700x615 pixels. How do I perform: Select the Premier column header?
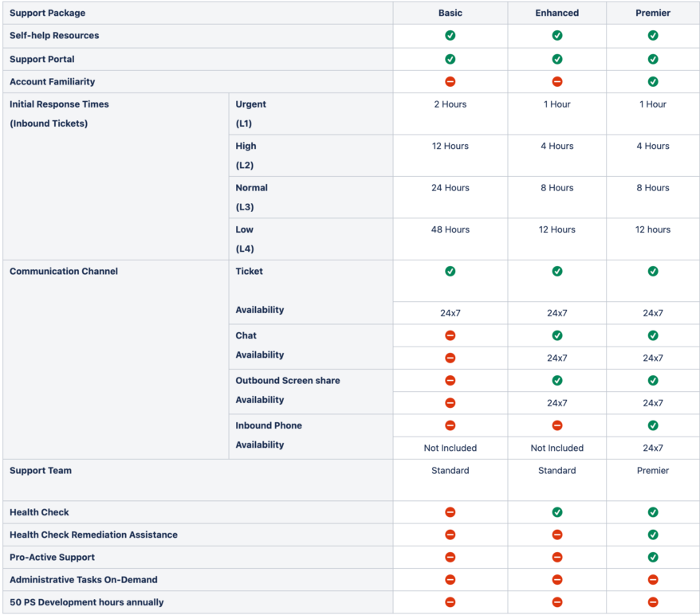[x=653, y=13]
